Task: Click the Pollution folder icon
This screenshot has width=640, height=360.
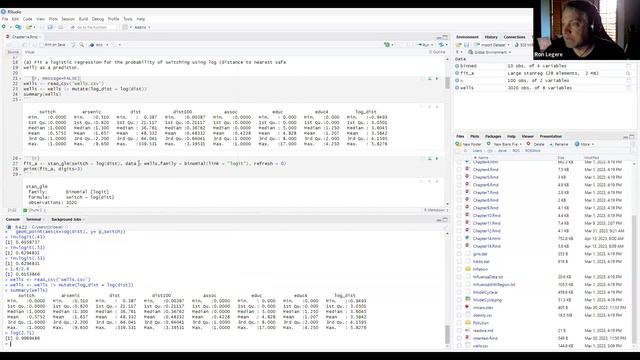Action: tap(468, 323)
